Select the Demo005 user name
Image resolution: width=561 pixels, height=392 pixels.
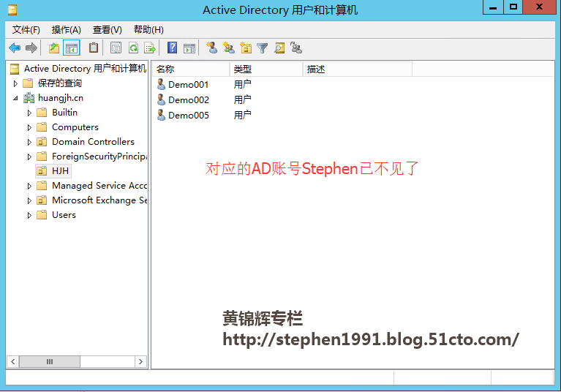pos(189,116)
